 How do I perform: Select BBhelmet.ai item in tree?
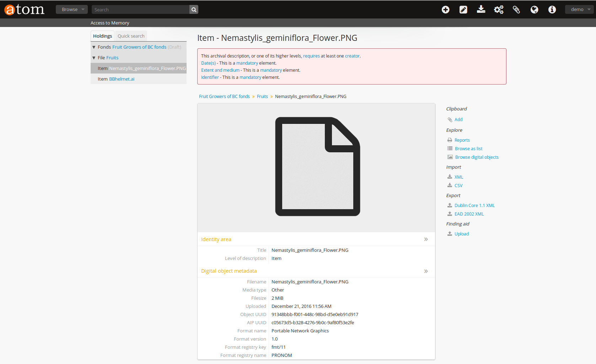coord(122,79)
